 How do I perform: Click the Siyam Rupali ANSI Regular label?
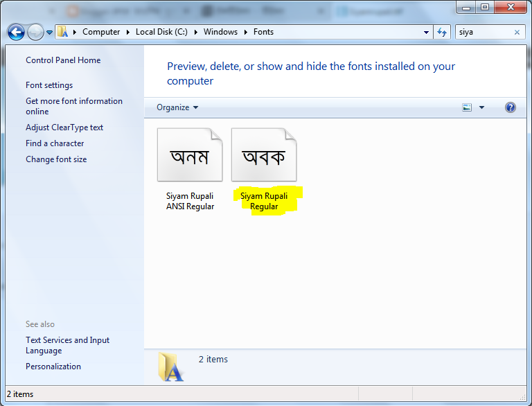point(190,202)
